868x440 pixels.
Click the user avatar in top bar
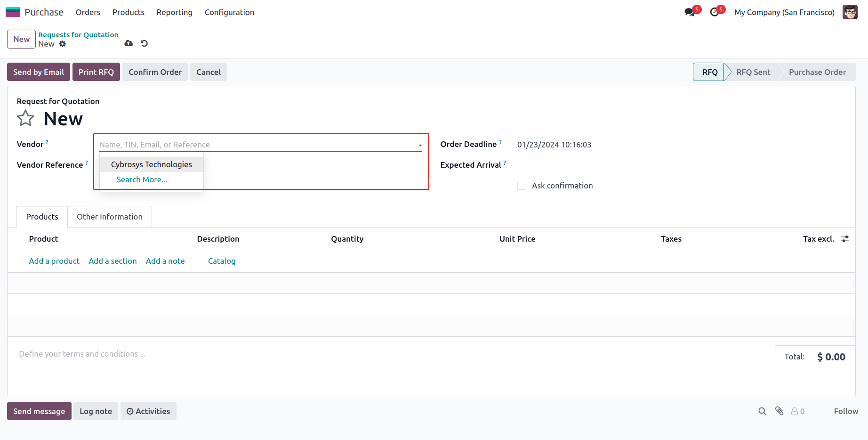coord(850,12)
